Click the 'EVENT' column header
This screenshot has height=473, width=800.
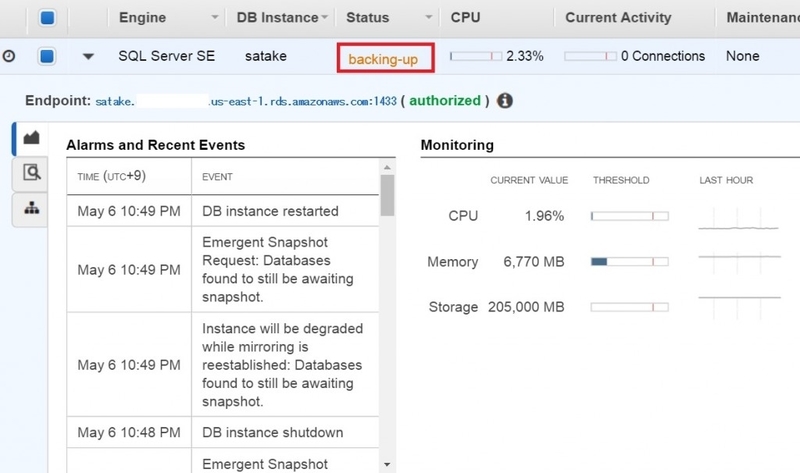[x=217, y=177]
